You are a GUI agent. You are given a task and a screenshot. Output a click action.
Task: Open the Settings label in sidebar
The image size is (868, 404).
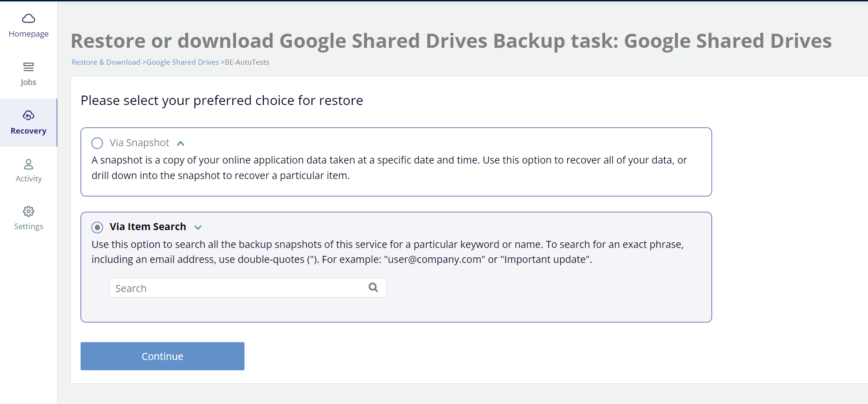(x=29, y=226)
